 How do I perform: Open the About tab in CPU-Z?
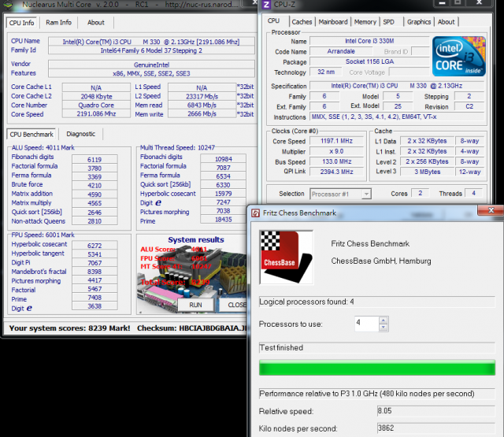pos(447,22)
